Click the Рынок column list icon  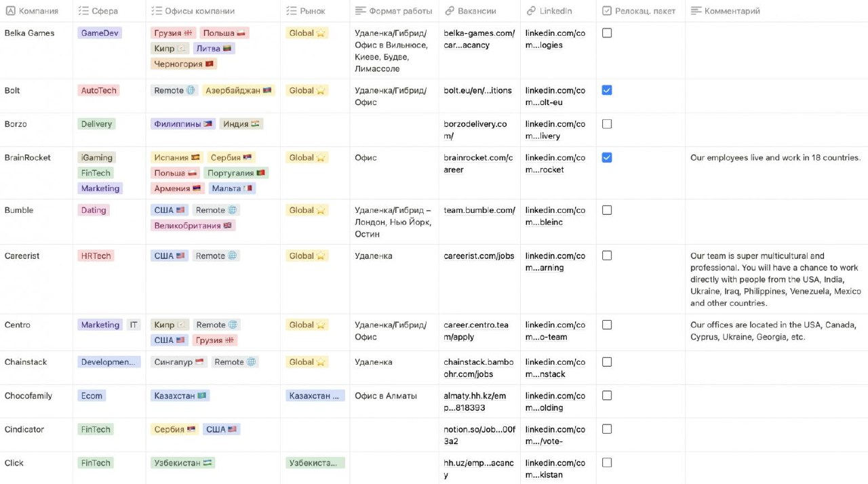point(292,11)
